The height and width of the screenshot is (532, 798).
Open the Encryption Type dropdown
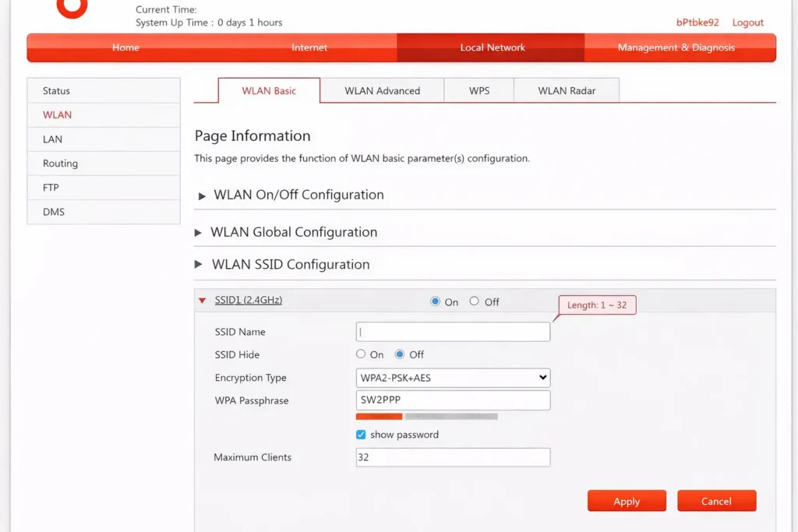(x=453, y=378)
